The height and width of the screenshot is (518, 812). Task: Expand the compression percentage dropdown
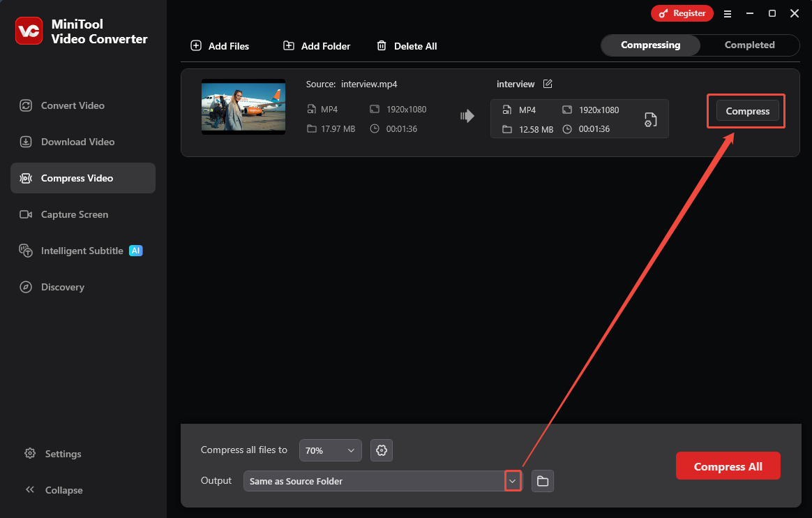(330, 450)
